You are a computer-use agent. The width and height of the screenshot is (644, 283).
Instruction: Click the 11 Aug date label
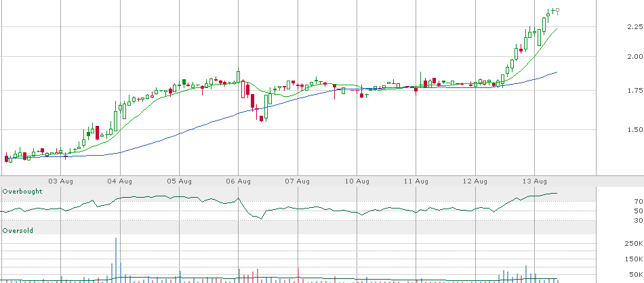click(x=416, y=181)
